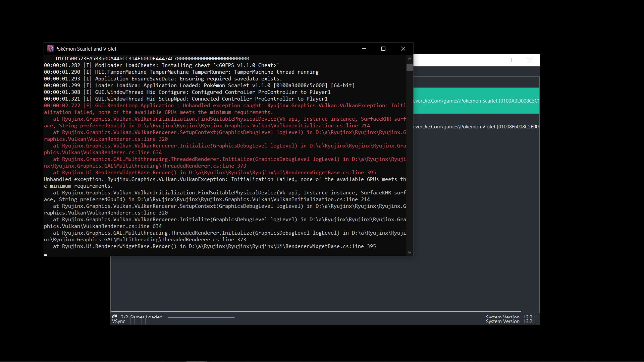Click the red VulkanException error line
Viewport: 644px width, 362px height.
[x=225, y=106]
